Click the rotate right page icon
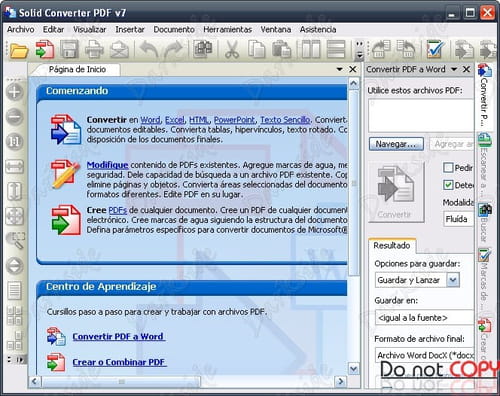The height and width of the screenshot is (396, 500). pos(406,49)
